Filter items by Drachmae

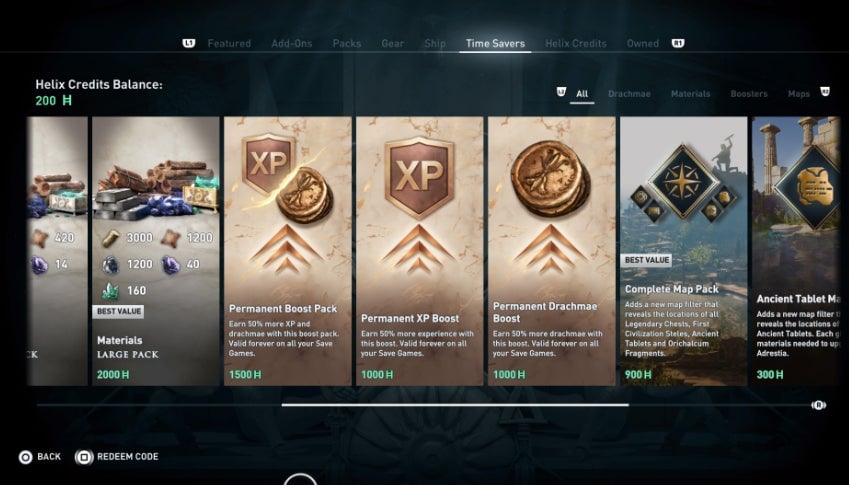[629, 94]
